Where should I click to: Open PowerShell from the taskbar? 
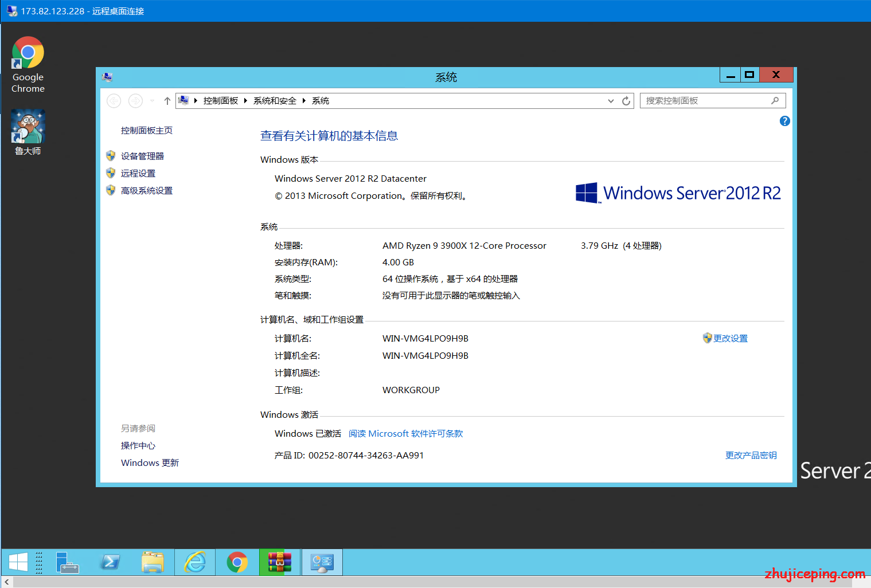point(110,562)
